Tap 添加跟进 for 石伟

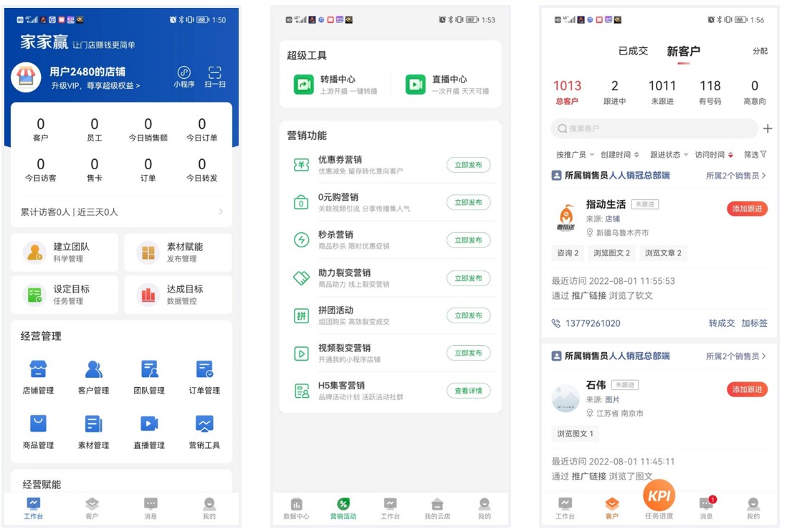747,389
